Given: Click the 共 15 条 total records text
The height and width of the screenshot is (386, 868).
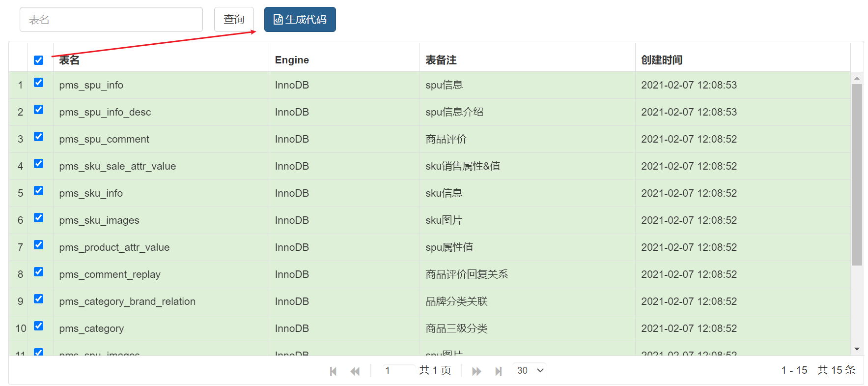Looking at the screenshot, I should pyautogui.click(x=837, y=370).
